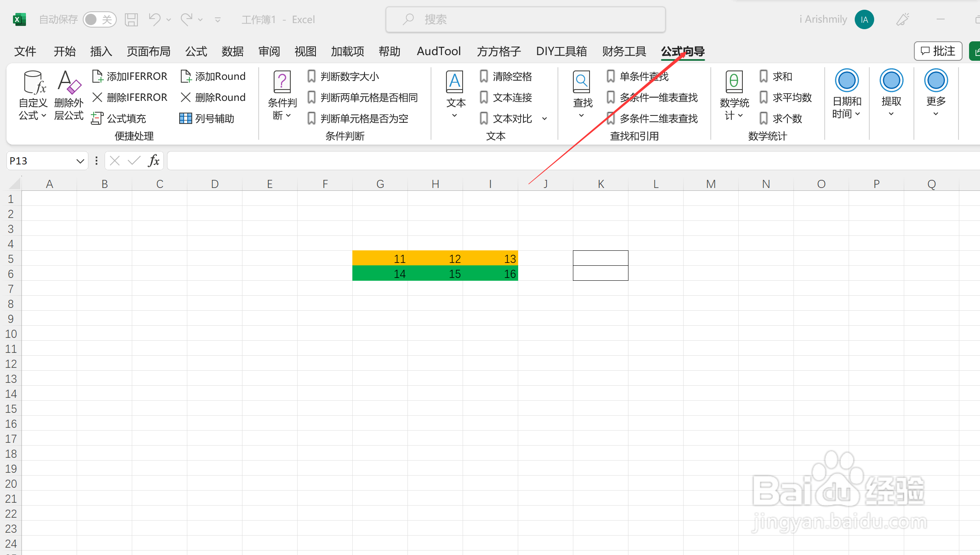Image resolution: width=980 pixels, height=555 pixels.
Task: Click the Excel app icon
Action: [x=19, y=19]
